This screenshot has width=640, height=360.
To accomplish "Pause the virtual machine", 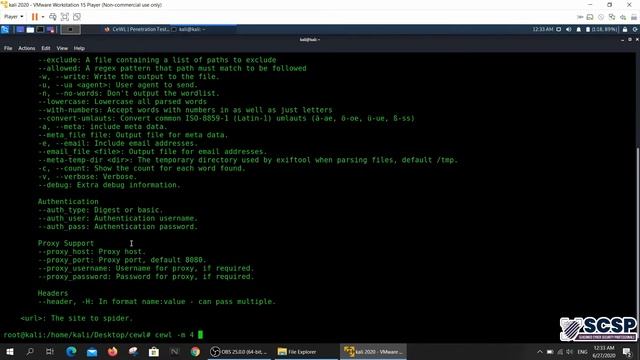I will (x=35, y=17).
